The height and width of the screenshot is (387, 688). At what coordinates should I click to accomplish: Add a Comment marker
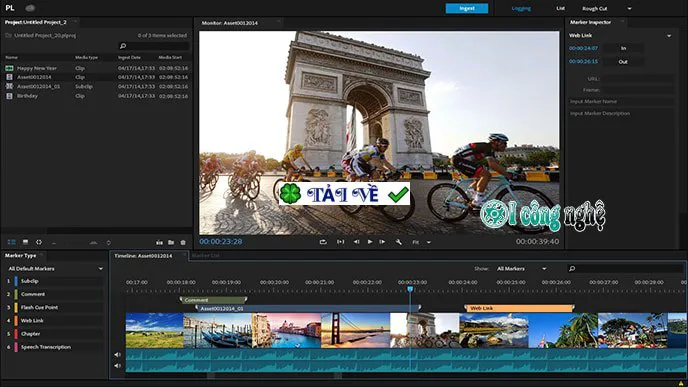coord(59,294)
